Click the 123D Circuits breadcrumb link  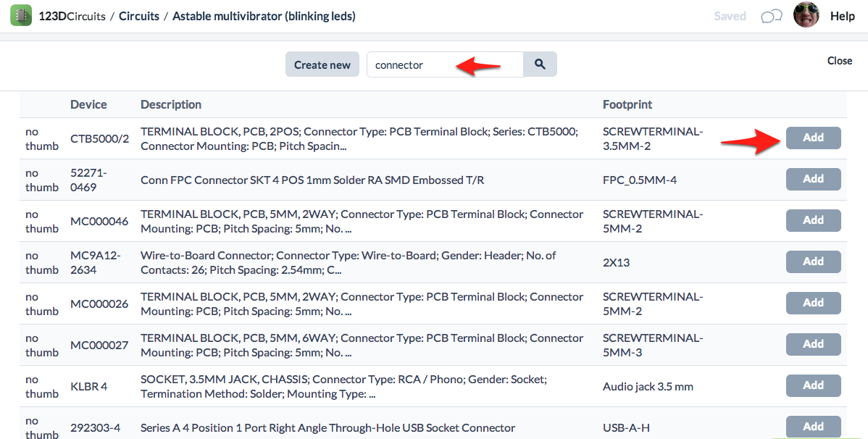tap(72, 16)
